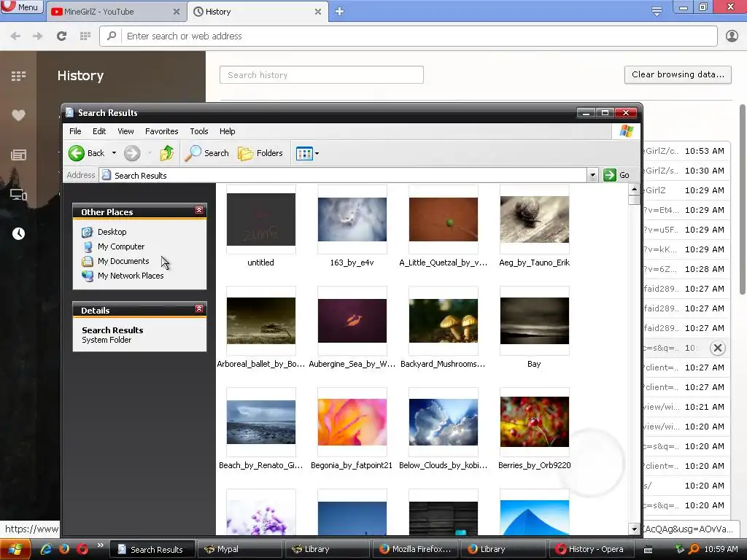Open the View menu

pos(125,131)
